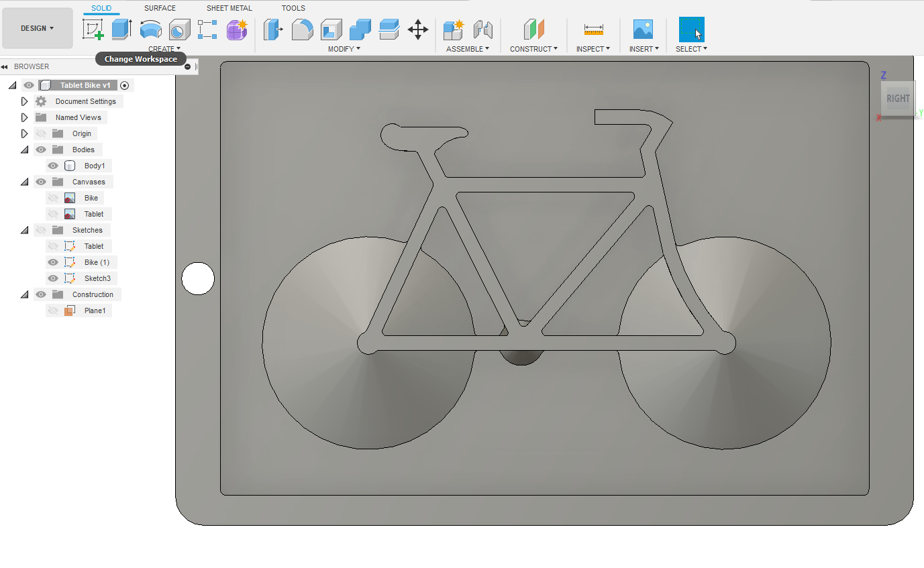Image resolution: width=924 pixels, height=568 pixels.
Task: Open the INSERT dropdown menu
Action: point(644,49)
